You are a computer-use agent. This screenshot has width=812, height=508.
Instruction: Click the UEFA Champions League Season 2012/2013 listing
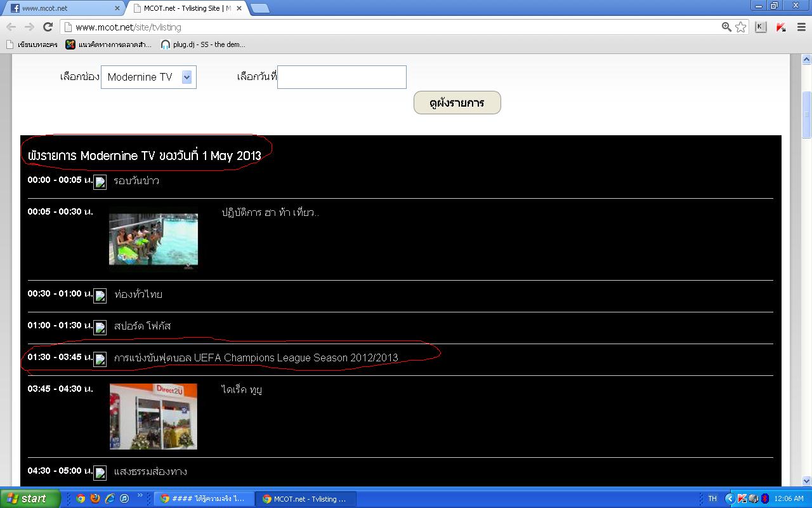[256, 358]
